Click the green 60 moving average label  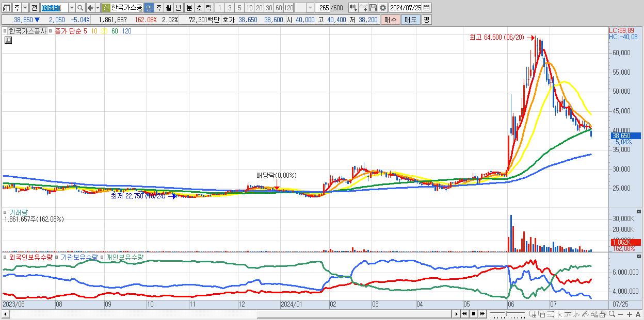[x=114, y=31]
